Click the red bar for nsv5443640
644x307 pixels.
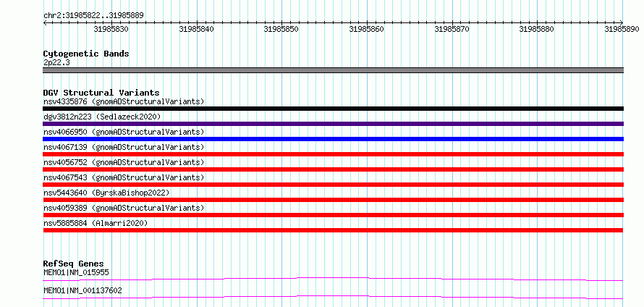tap(334, 200)
